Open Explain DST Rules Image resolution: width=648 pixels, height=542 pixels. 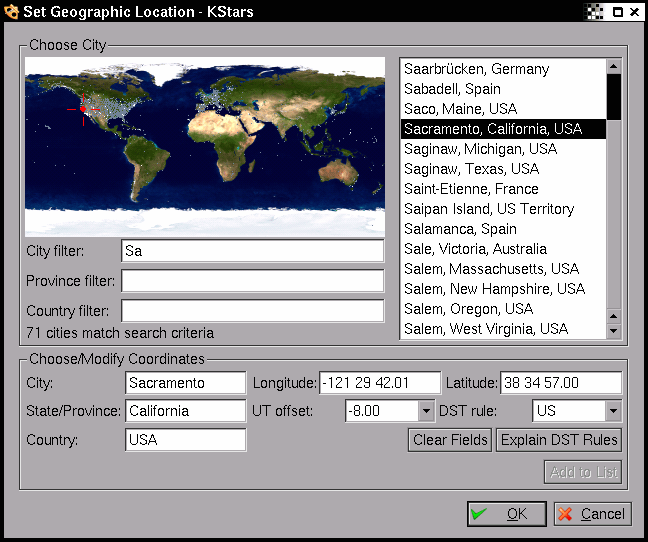(558, 440)
